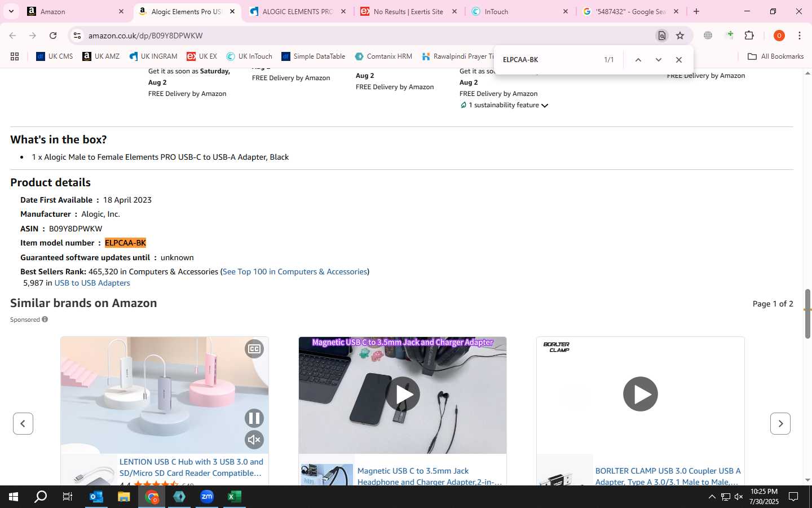Open Magnetic USB C to 3.5mm Jack link
This screenshot has height=508, width=812.
(x=429, y=476)
